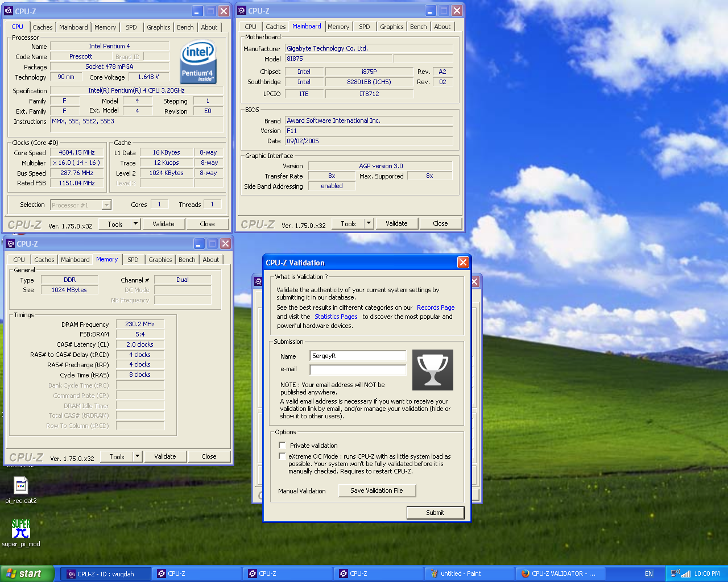Open the SPD tab in CPU window
This screenshot has height=582, width=728.
[x=131, y=27]
